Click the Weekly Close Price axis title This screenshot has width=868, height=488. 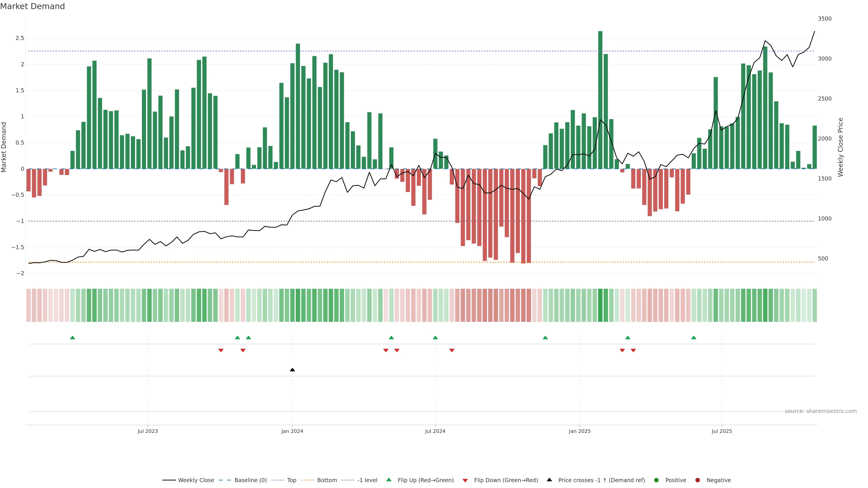click(840, 147)
